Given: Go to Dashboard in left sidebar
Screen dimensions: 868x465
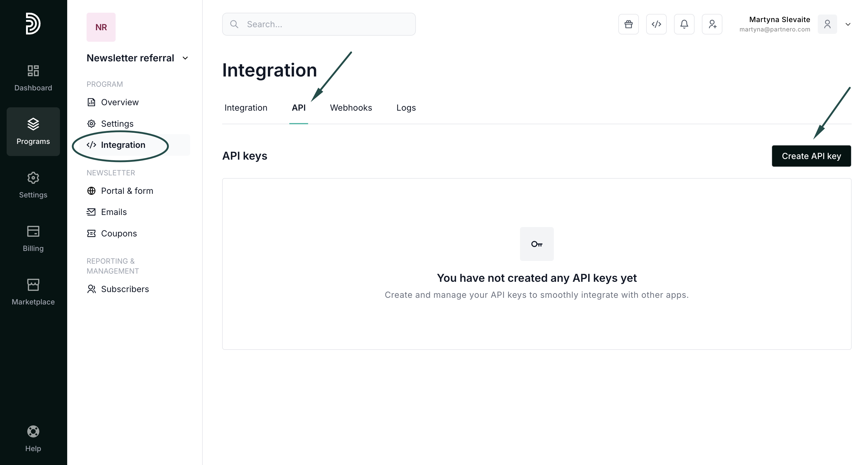Looking at the screenshot, I should pyautogui.click(x=33, y=78).
